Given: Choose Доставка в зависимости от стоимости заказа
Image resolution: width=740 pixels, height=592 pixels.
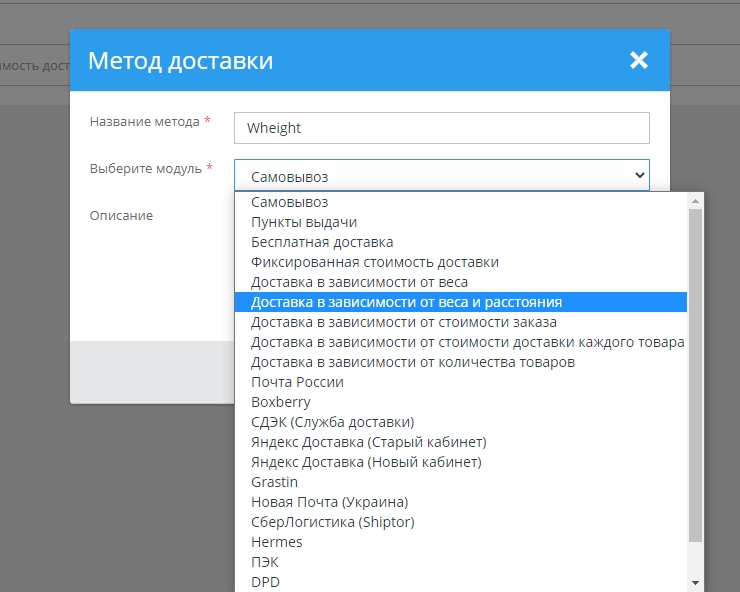Looking at the screenshot, I should pos(404,322).
